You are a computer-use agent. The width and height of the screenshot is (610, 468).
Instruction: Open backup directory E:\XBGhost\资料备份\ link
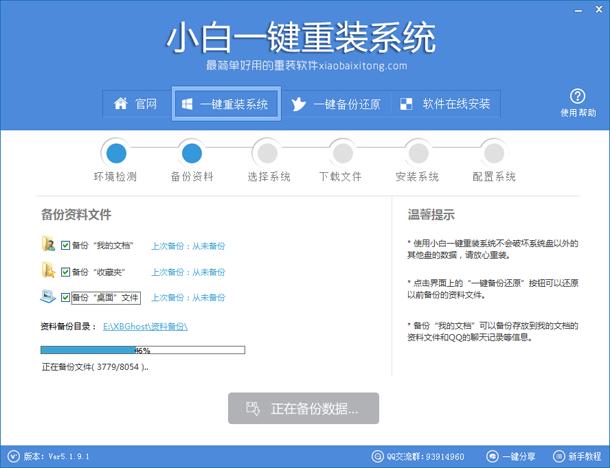[145, 326]
